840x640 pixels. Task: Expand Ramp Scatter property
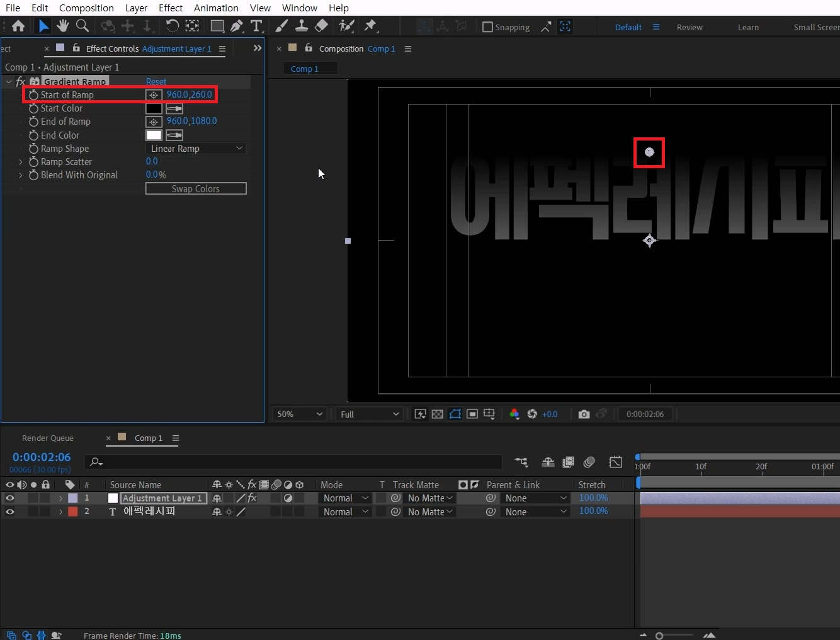[x=21, y=162]
